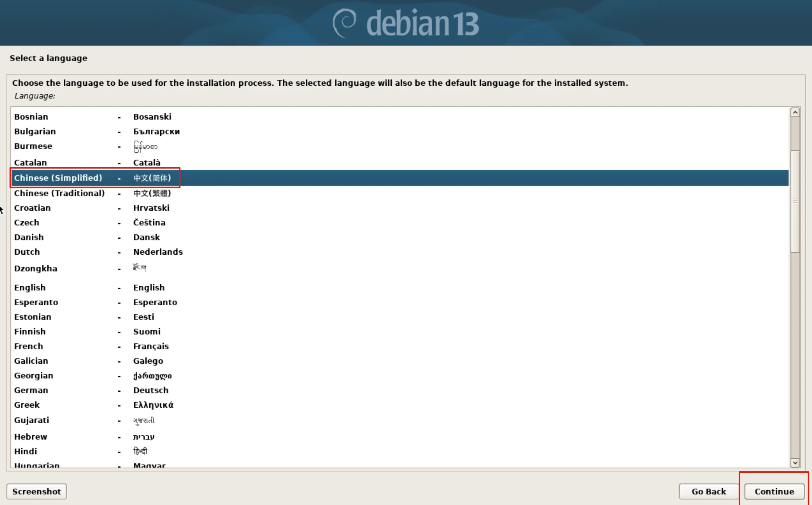Select Esperanto from the list
Viewport: 812px width, 505px height.
point(36,302)
